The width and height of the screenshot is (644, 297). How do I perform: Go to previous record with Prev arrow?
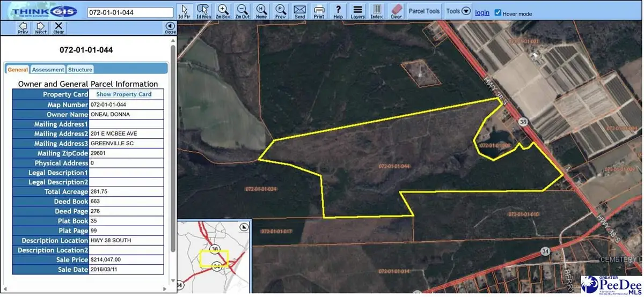[23, 28]
